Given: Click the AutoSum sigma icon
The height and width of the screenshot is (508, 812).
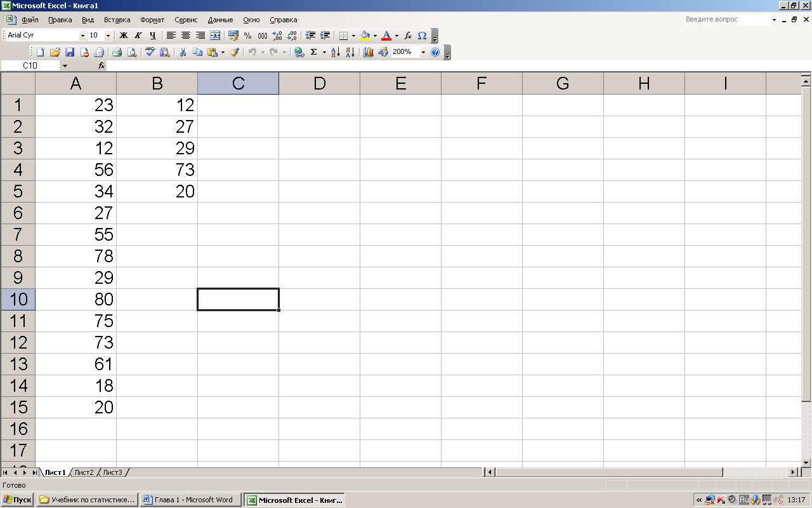Looking at the screenshot, I should (x=313, y=52).
